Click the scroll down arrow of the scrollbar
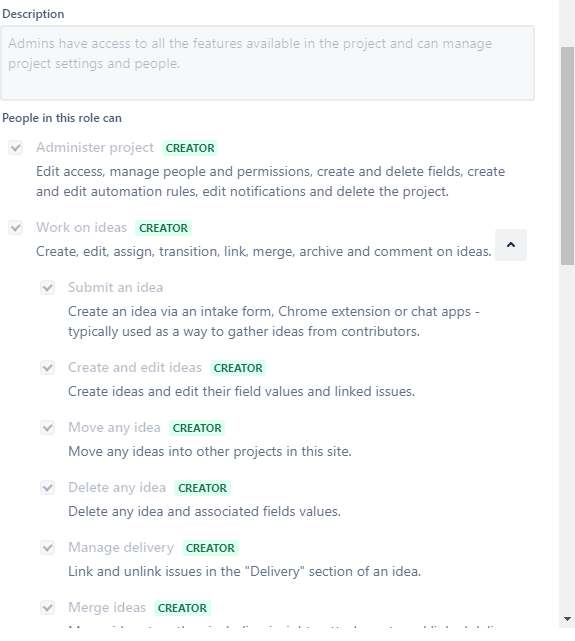Screen dimensions: 575x641 tap(567, 619)
